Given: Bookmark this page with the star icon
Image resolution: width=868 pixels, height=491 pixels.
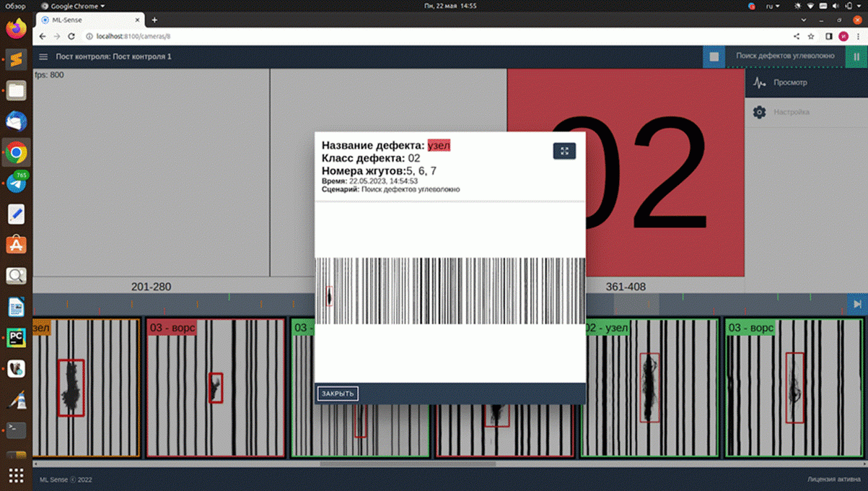Looking at the screenshot, I should [811, 36].
